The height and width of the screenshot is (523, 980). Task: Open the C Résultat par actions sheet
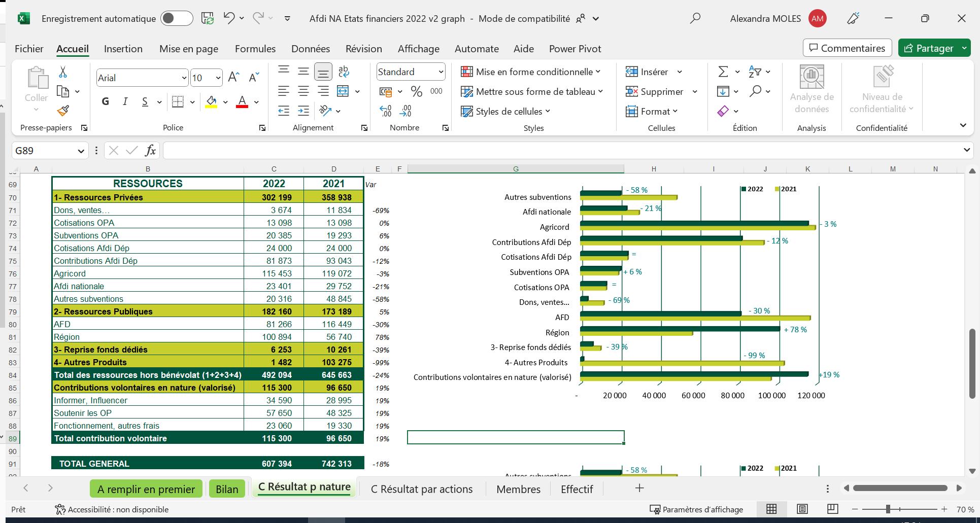pyautogui.click(x=422, y=489)
